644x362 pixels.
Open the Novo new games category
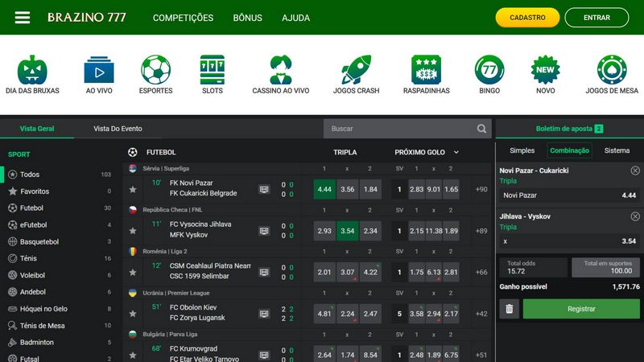(546, 74)
